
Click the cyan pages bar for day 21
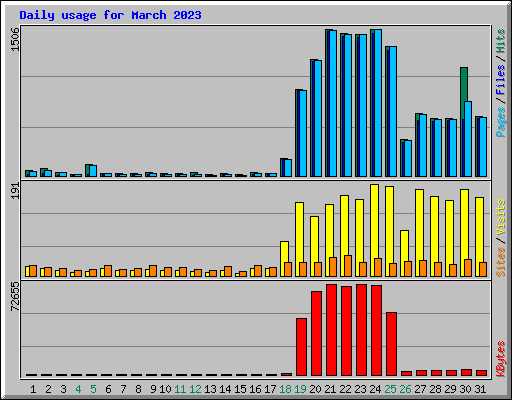pos(333,104)
